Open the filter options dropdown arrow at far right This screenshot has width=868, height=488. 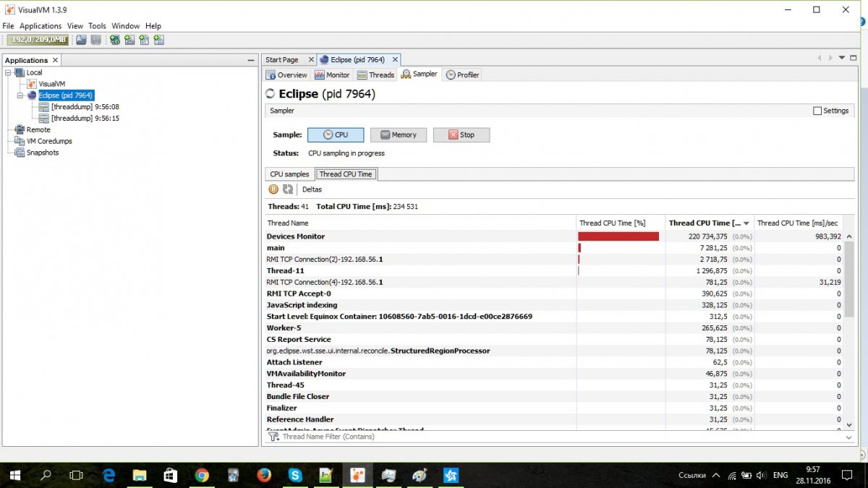(848, 437)
